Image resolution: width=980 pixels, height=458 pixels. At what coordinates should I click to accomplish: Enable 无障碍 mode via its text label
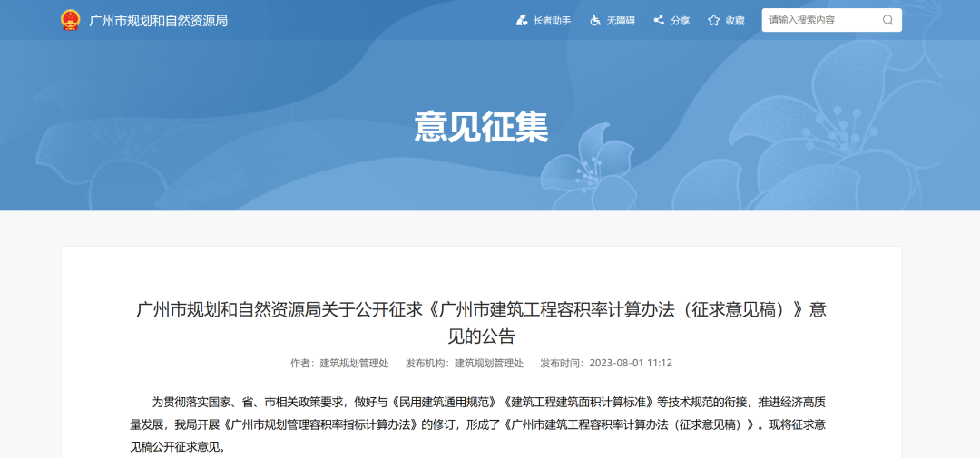pyautogui.click(x=622, y=20)
